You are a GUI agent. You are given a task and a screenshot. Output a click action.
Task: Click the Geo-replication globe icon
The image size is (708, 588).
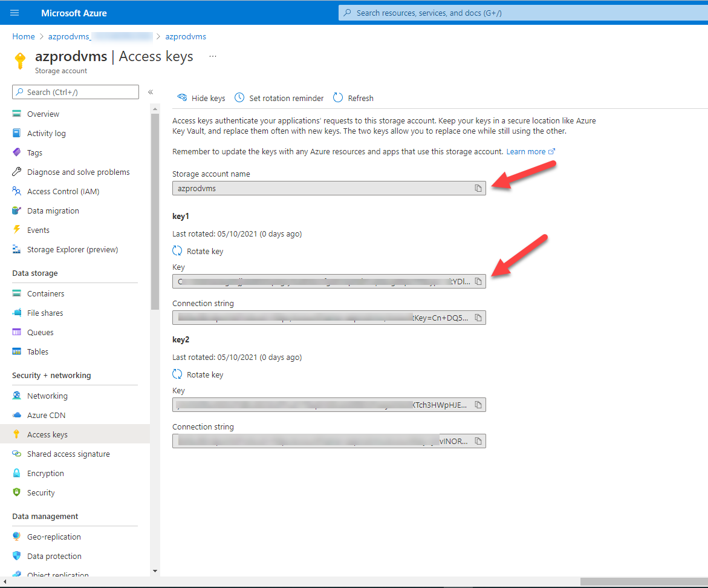coord(17,537)
